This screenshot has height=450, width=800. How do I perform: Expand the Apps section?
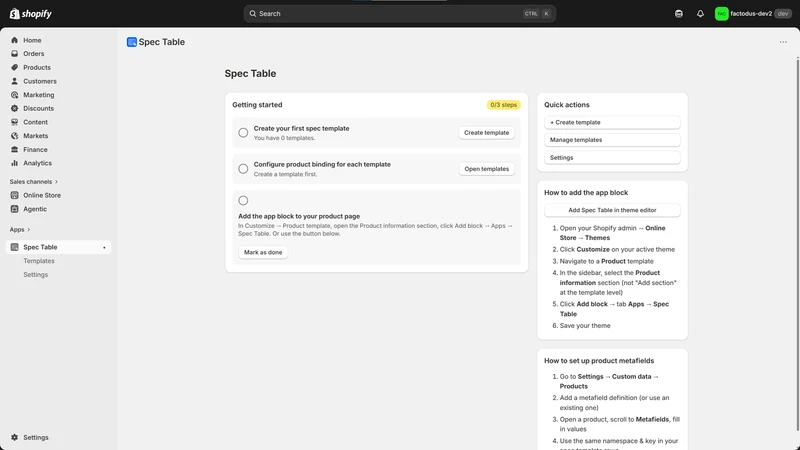(20, 230)
